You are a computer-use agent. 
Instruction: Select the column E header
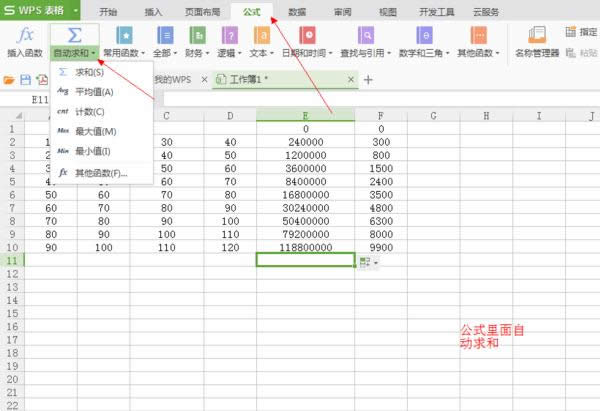(305, 116)
